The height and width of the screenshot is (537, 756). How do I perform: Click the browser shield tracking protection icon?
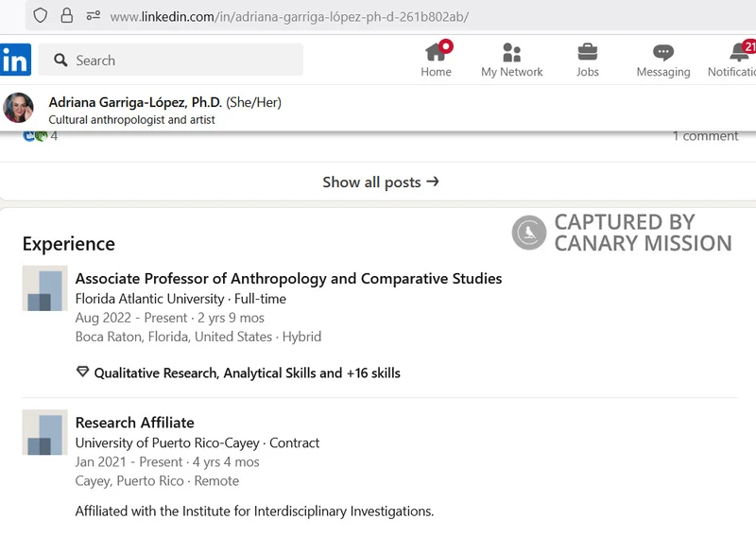pyautogui.click(x=41, y=16)
